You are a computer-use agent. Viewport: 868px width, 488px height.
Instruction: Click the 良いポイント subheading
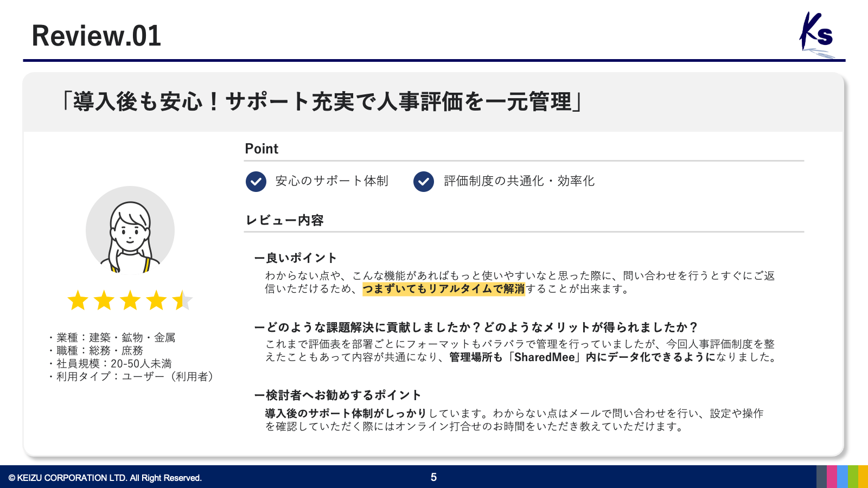coord(296,258)
